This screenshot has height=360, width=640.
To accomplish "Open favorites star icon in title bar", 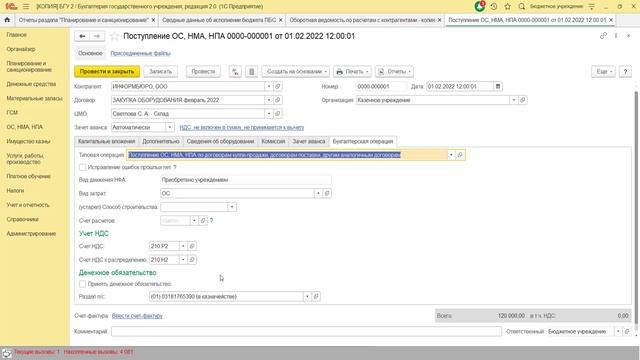I will 507,7.
